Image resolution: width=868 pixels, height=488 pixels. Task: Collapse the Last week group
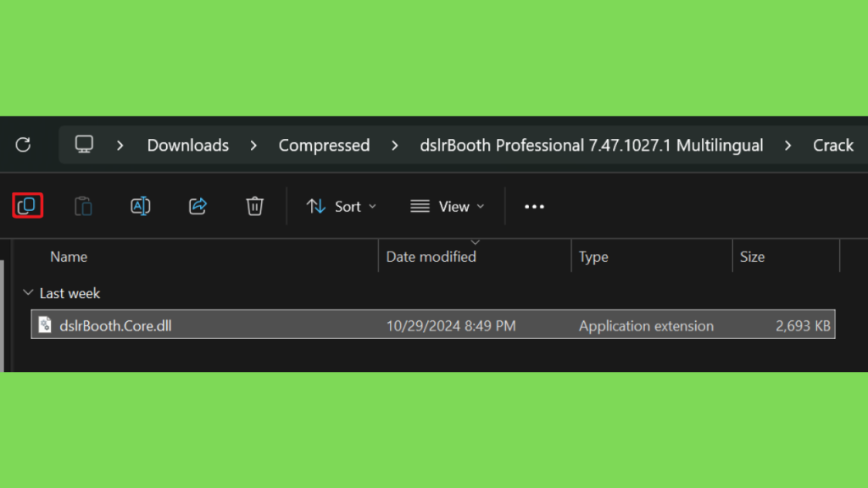point(28,292)
